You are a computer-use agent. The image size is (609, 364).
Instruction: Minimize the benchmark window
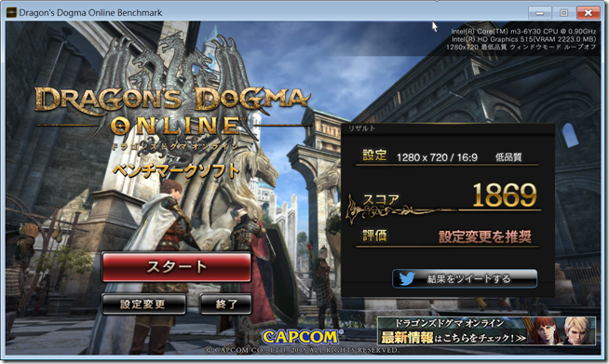[x=540, y=13]
